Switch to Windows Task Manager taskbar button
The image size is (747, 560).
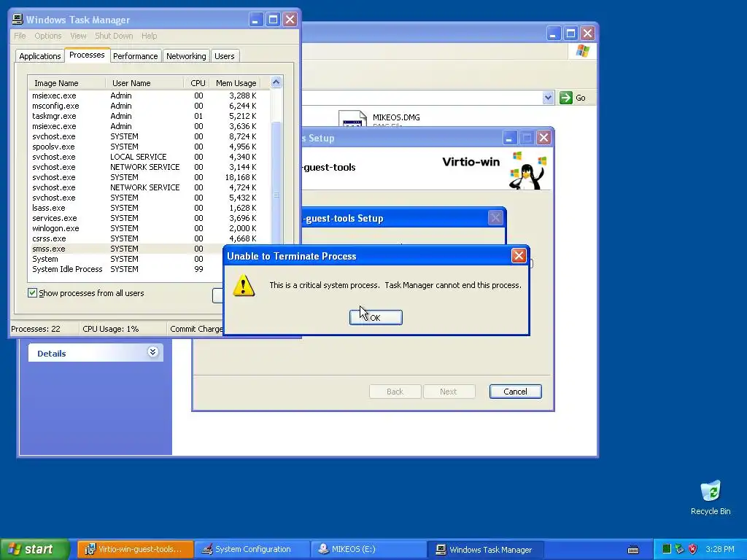coord(486,550)
